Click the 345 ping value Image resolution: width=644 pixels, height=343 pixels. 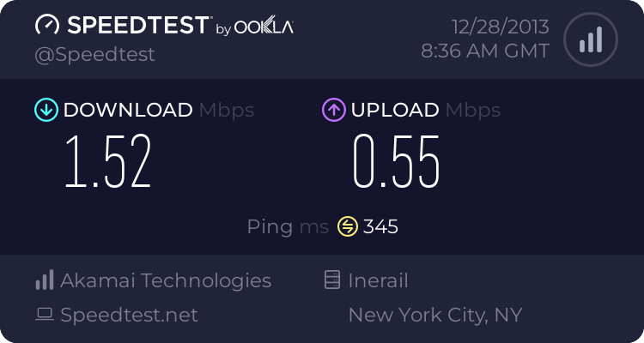click(380, 226)
